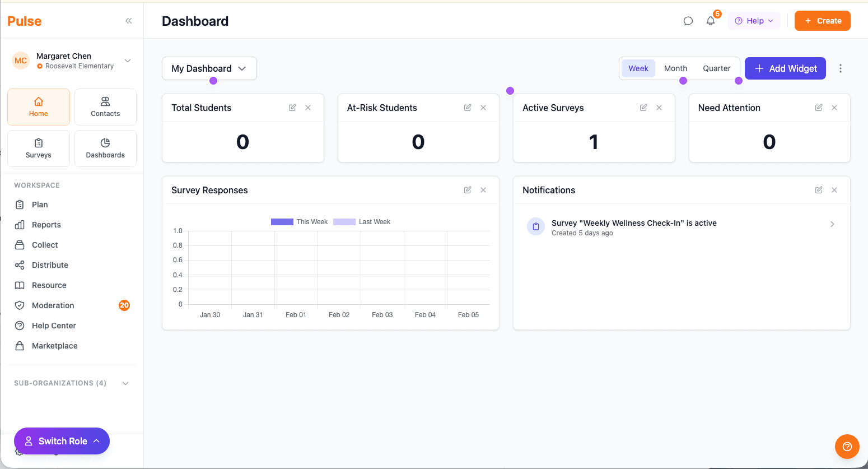The width and height of the screenshot is (868, 469).
Task: Click the chat message bubble icon
Action: (x=688, y=20)
